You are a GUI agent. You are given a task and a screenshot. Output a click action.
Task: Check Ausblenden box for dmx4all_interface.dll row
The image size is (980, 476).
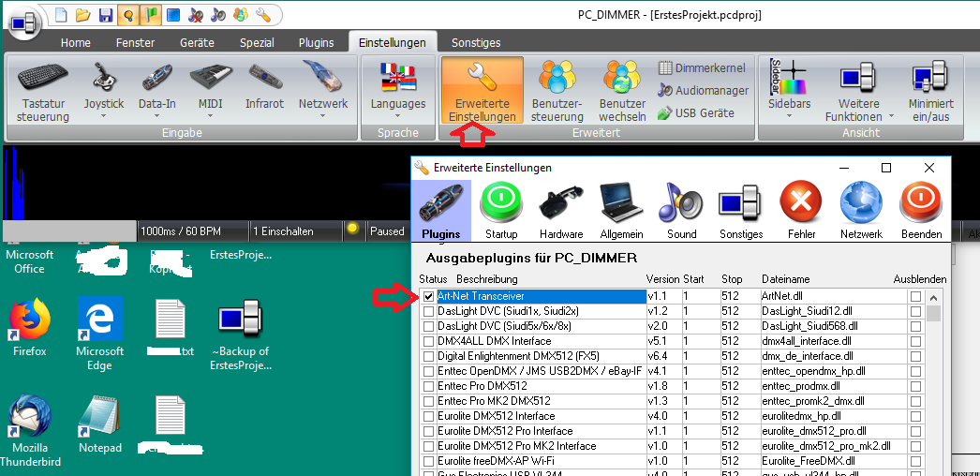coord(915,342)
